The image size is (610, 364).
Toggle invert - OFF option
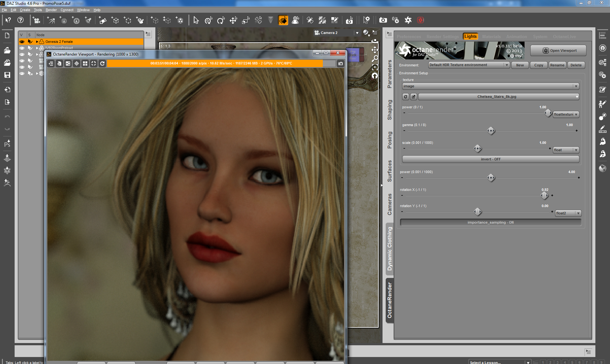[490, 159]
